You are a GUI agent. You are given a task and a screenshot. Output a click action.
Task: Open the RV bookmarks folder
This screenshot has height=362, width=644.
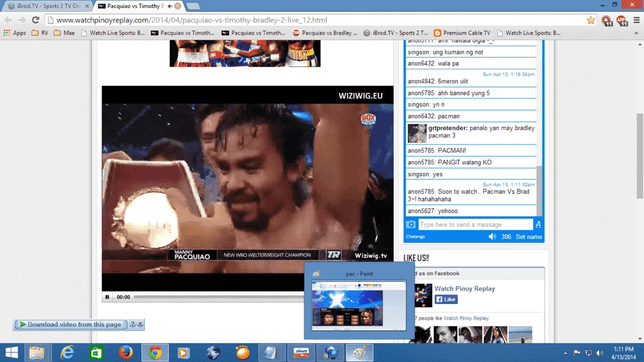40,33
